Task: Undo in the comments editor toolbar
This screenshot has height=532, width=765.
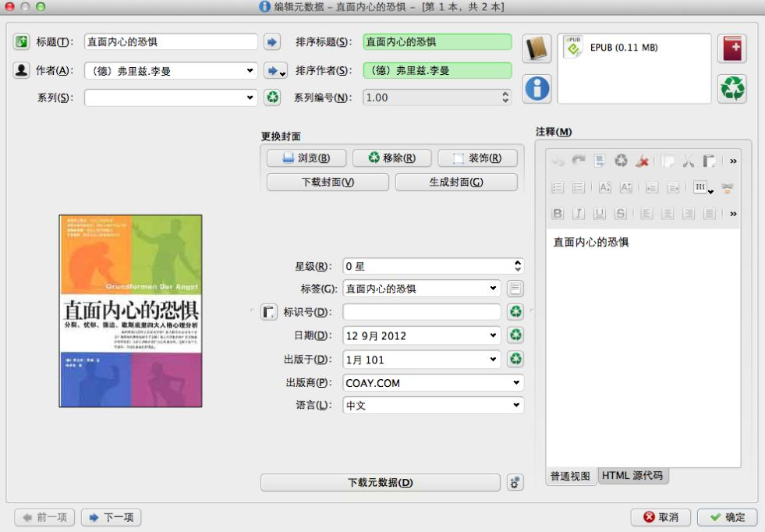Action: (558, 161)
